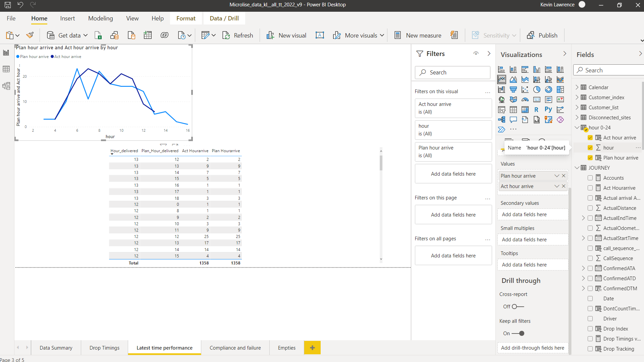
Task: Uncheck the Act hour arrive field
Action: tap(590, 138)
